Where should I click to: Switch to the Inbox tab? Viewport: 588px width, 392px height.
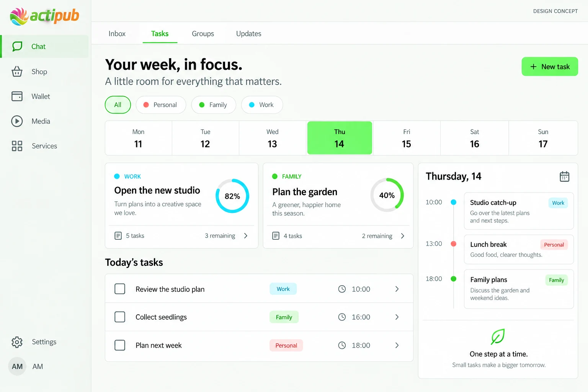click(x=117, y=34)
